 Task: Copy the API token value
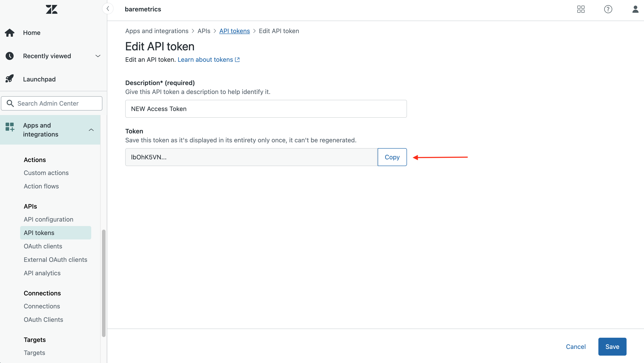(392, 157)
